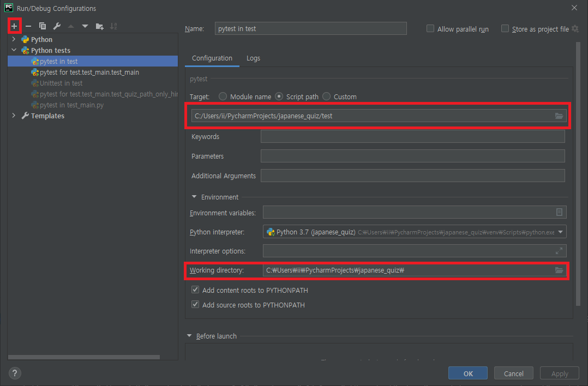
Task: Enable Allow parallel run checkbox
Action: pyautogui.click(x=430, y=28)
